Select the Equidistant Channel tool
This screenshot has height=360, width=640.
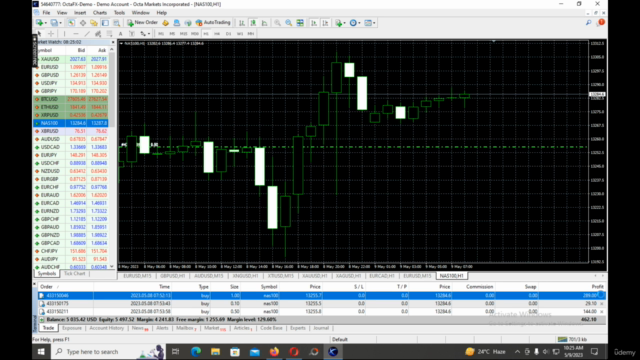pyautogui.click(x=98, y=34)
